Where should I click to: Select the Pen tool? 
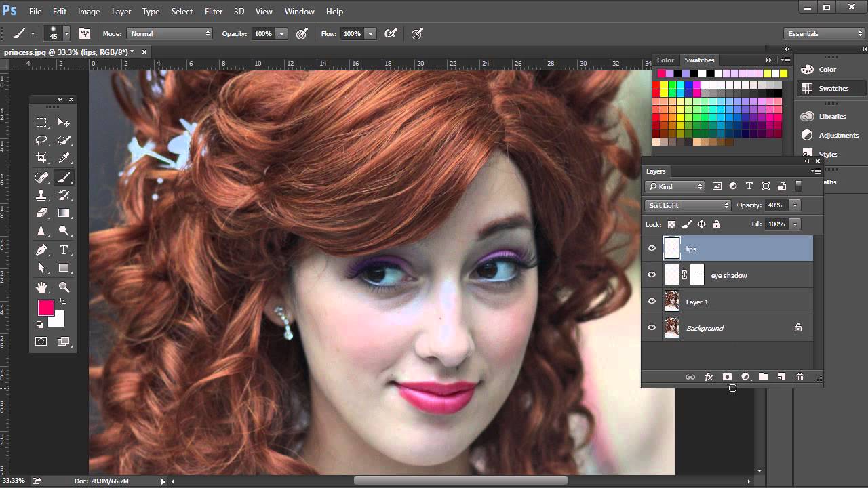(x=42, y=250)
